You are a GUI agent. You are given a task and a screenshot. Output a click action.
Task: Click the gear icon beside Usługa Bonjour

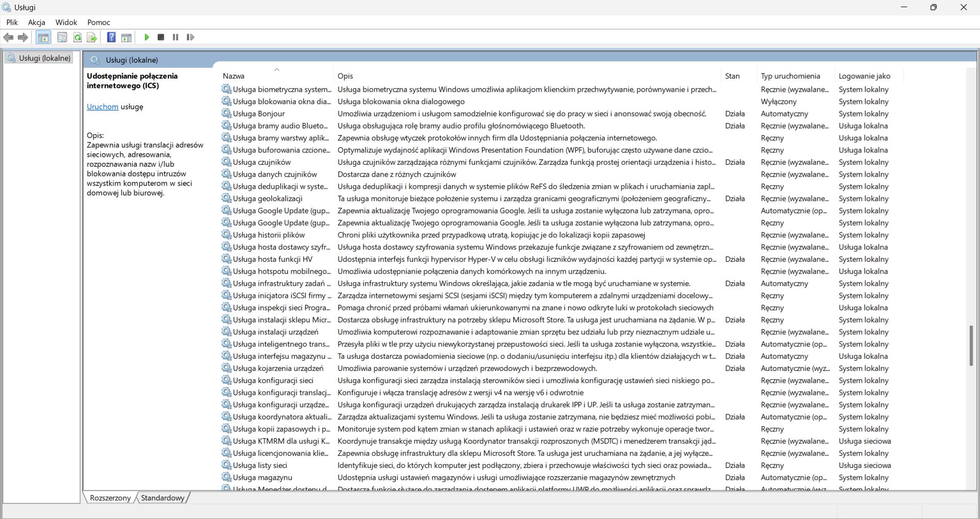226,113
